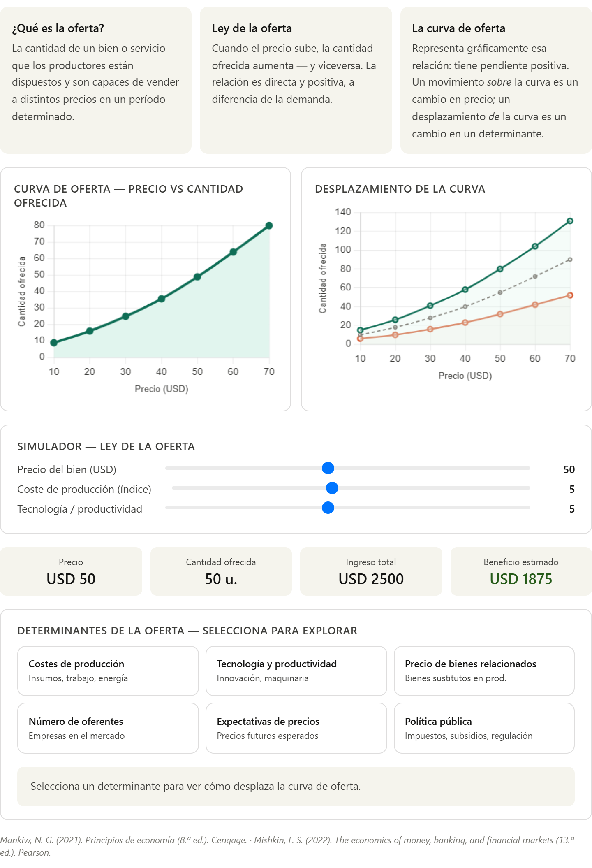Viewport: 592px width, 868px height.
Task: Click the Precio del bien slider handle
Action: click(328, 468)
